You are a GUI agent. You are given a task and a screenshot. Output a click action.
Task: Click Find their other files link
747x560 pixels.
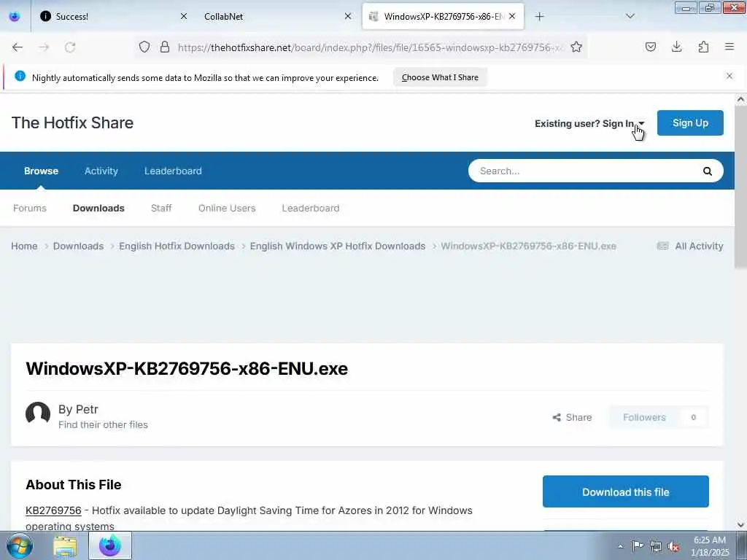pos(103,424)
